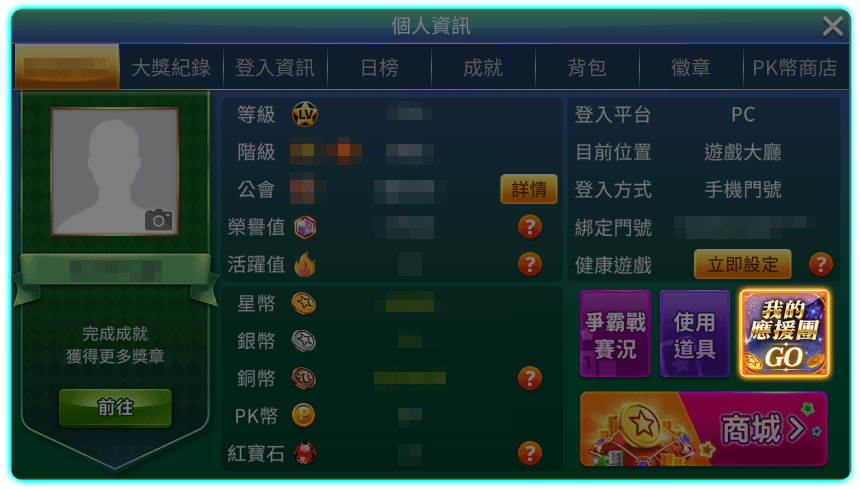Click the 立即設定 button
This screenshot has height=490, width=860.
pyautogui.click(x=743, y=264)
